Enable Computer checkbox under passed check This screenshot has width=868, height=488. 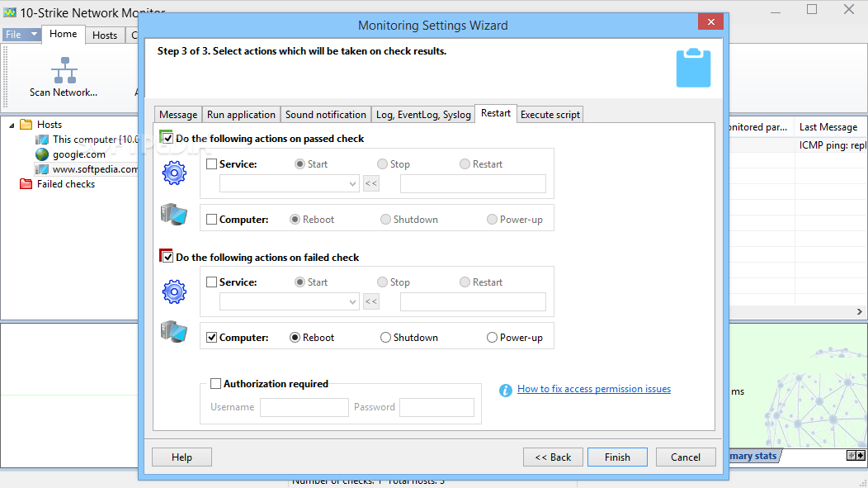(x=211, y=220)
